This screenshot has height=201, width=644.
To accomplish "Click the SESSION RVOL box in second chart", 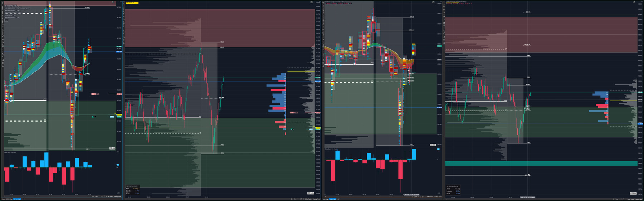I will coord(133,190).
